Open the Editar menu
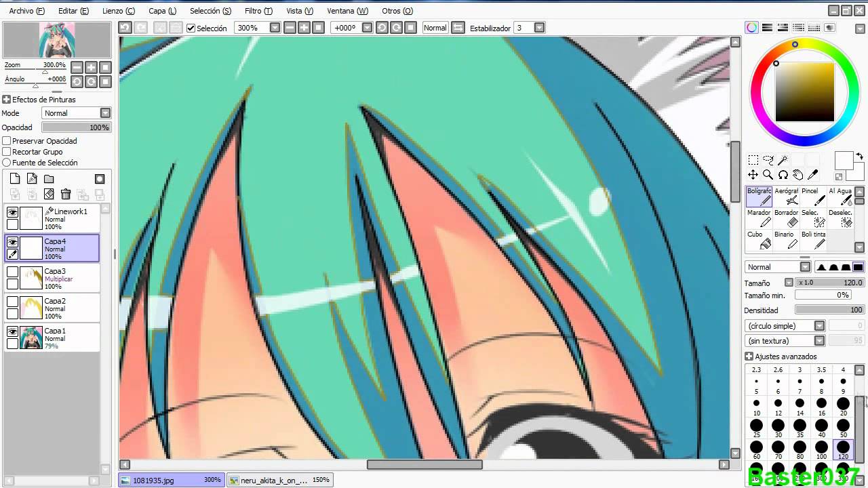This screenshot has height=488, width=868. click(x=73, y=11)
